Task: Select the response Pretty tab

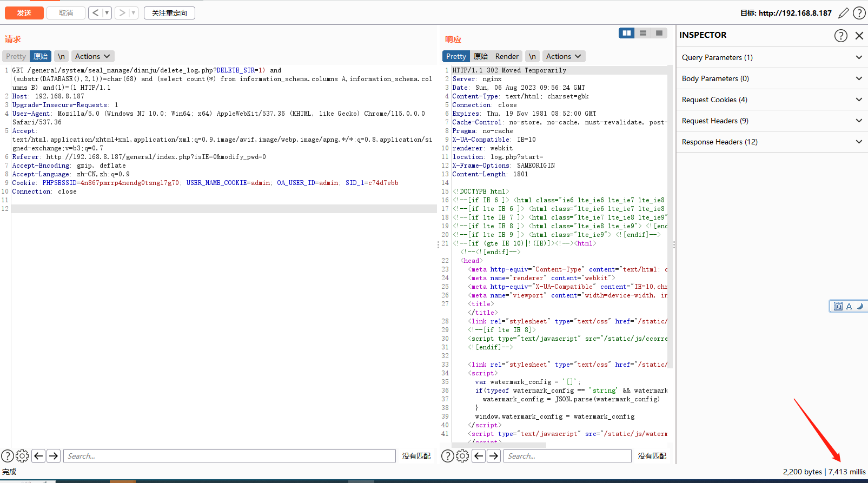Action: 456,56
